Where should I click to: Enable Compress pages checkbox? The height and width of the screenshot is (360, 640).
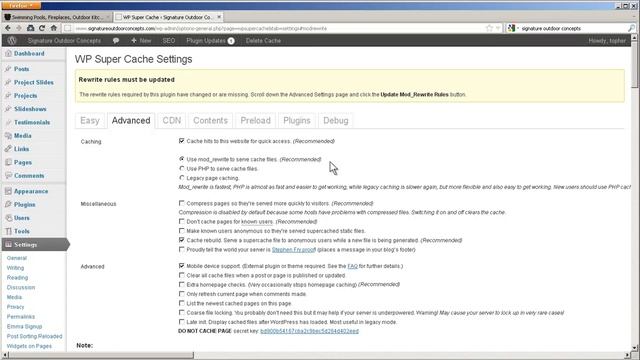tap(182, 203)
